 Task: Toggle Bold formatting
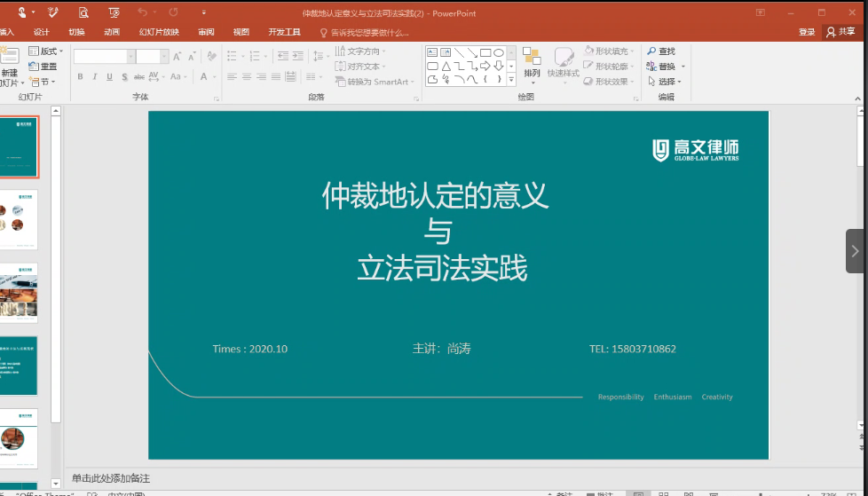80,76
